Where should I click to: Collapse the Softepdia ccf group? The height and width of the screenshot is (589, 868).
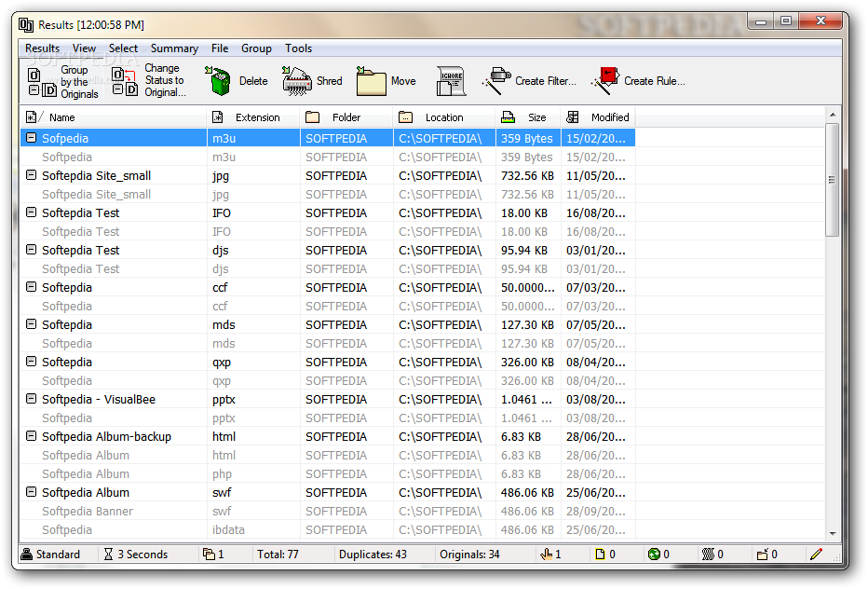click(x=32, y=287)
